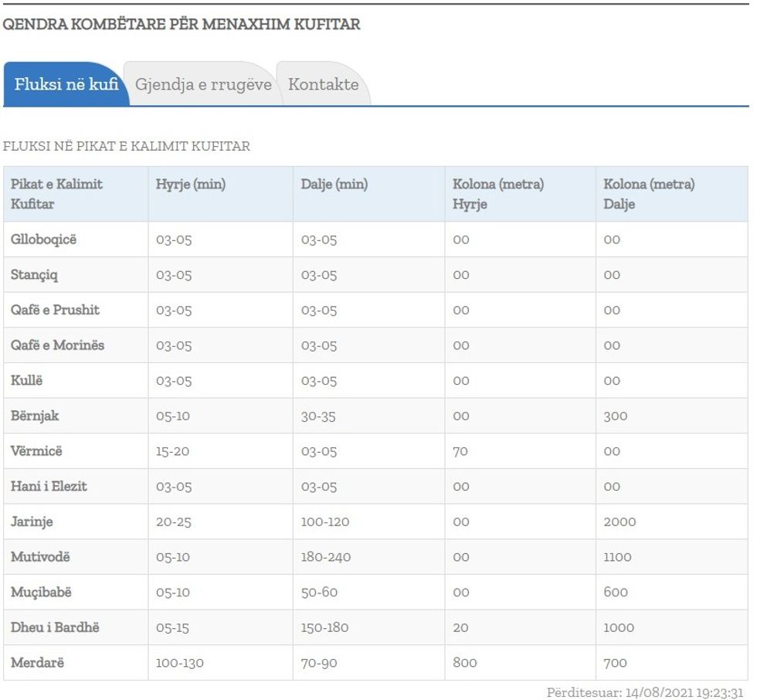Click the Bërnjak exit column value 300

click(616, 416)
